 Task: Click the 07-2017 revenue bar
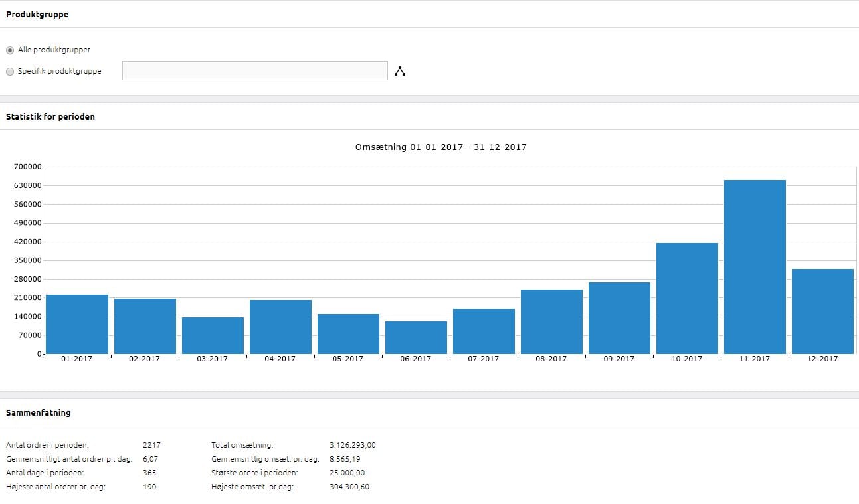(x=484, y=331)
